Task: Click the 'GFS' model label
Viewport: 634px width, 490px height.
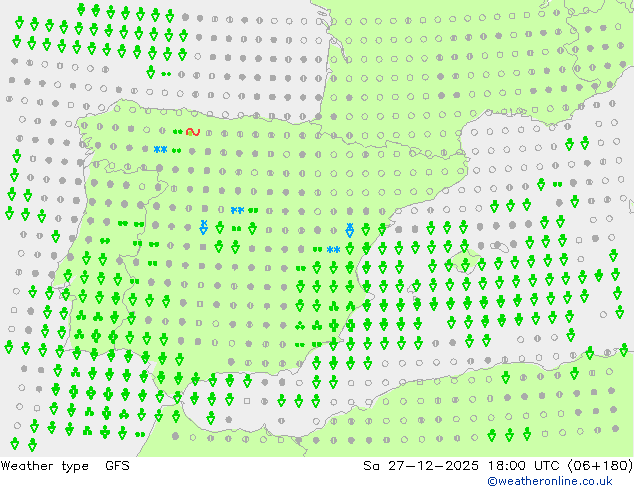Action: point(117,466)
